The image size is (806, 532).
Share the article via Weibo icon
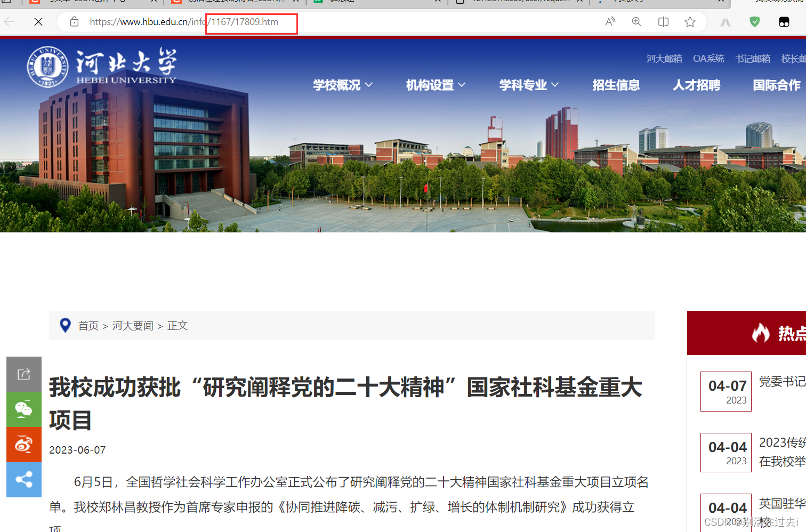(x=23, y=445)
